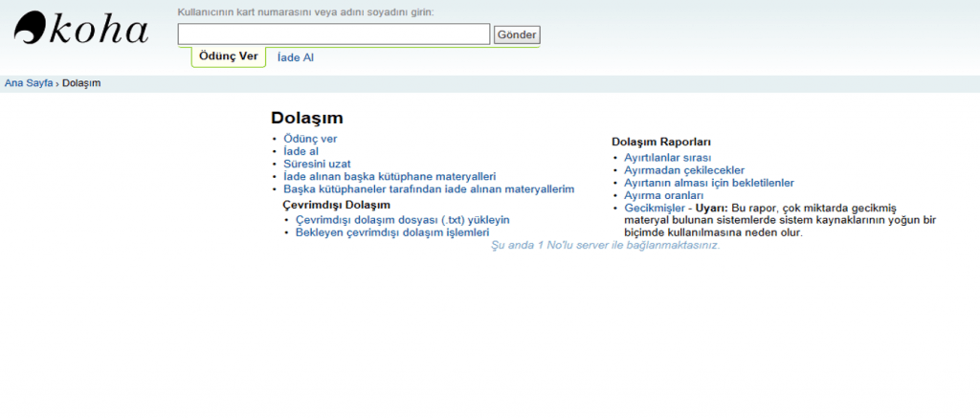Open the Ayırtılanlar sırası report
The image size is (980, 419).
tap(667, 158)
